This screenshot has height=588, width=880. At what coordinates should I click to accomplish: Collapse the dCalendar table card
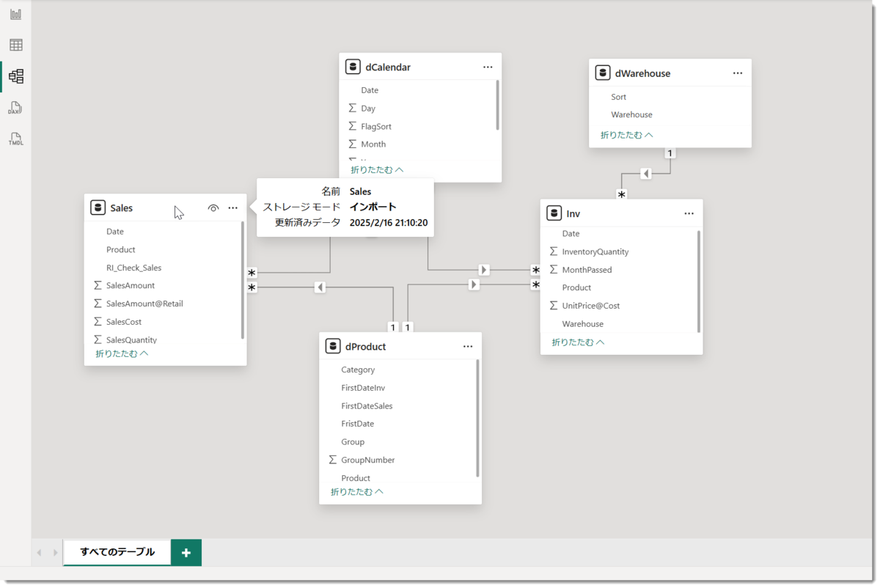(x=377, y=169)
